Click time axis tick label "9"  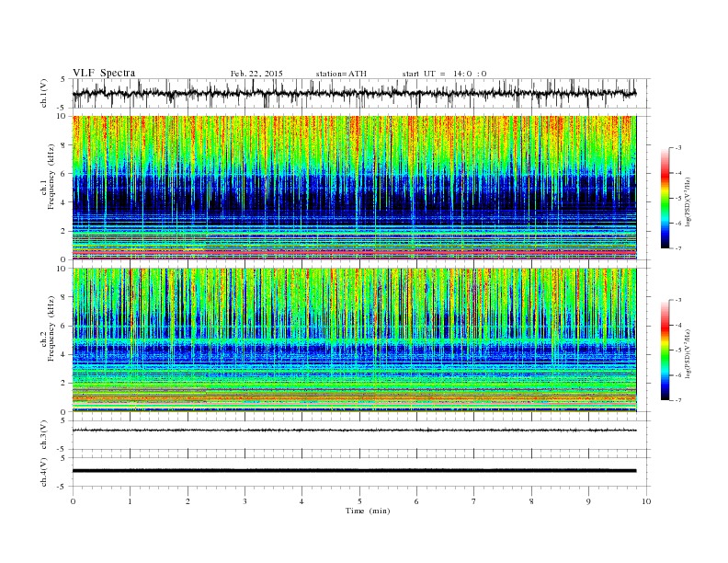588,501
